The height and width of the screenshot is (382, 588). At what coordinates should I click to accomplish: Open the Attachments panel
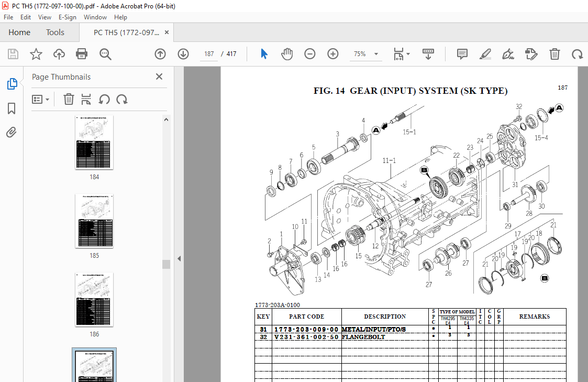coord(12,132)
